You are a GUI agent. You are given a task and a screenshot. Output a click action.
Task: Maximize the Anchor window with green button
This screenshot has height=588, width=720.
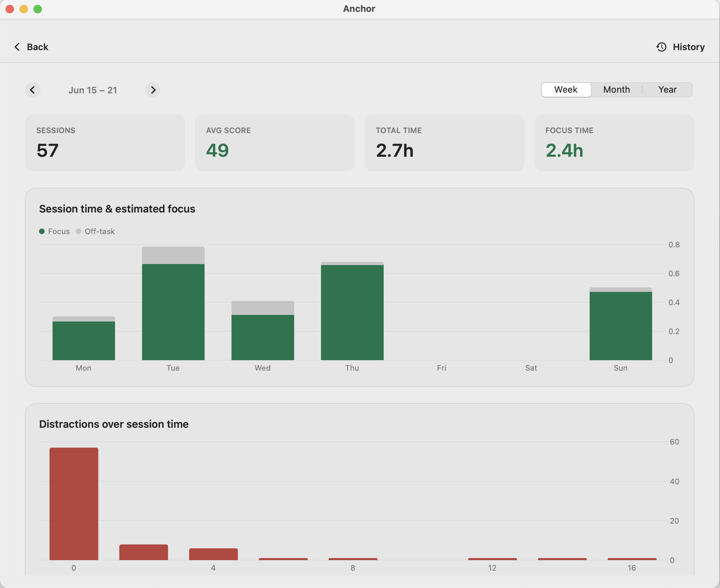click(x=38, y=9)
